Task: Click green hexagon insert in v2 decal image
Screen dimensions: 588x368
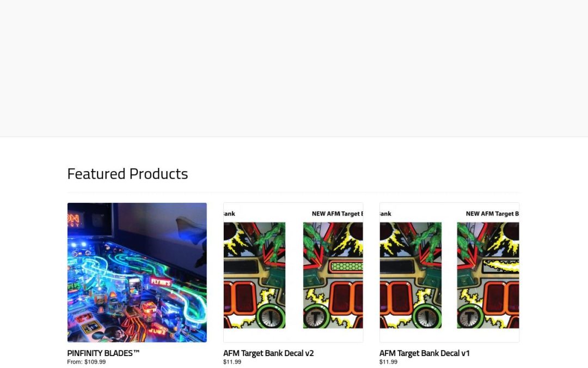Action: point(346,267)
